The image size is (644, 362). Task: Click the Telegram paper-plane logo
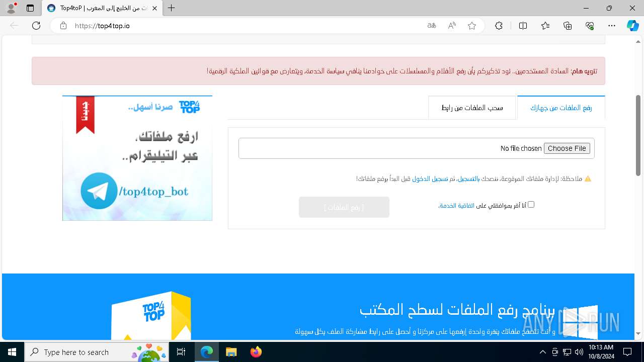(99, 191)
